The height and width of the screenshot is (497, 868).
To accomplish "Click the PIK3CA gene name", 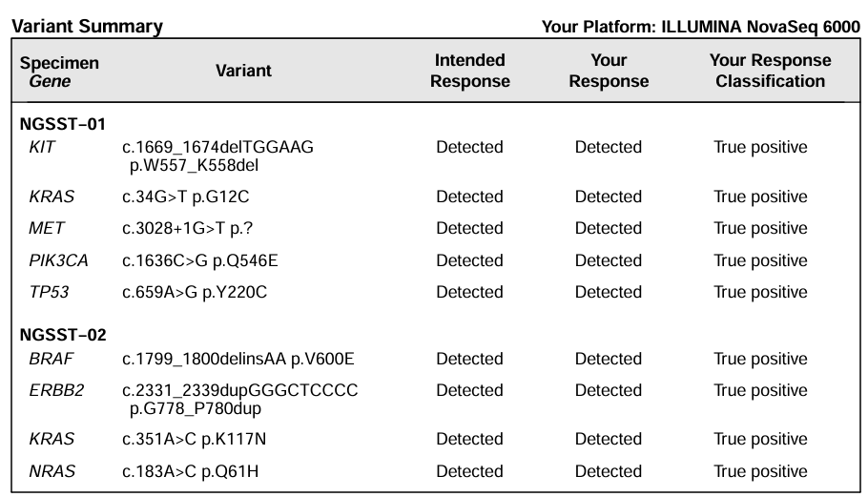I will click(54, 260).
